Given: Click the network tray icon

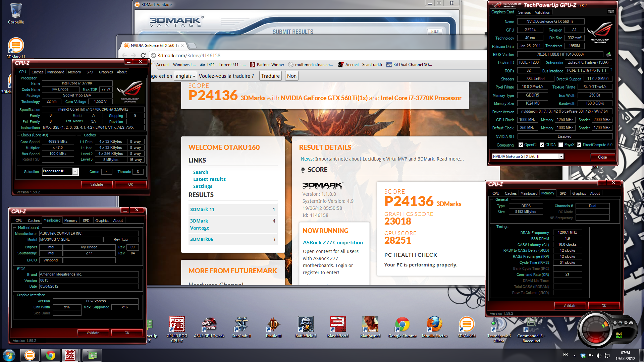Looking at the screenshot, I should pyautogui.click(x=607, y=355).
